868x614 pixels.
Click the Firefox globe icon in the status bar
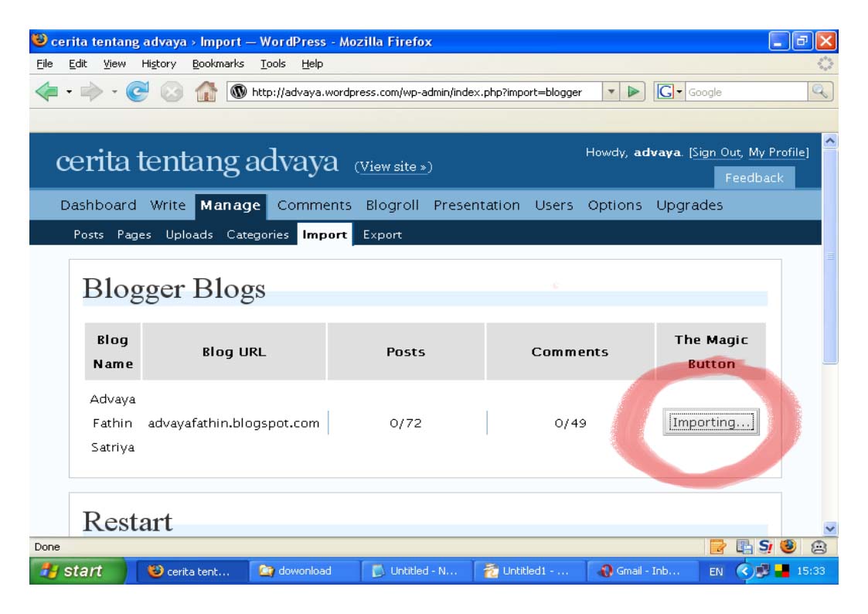pyautogui.click(x=788, y=547)
